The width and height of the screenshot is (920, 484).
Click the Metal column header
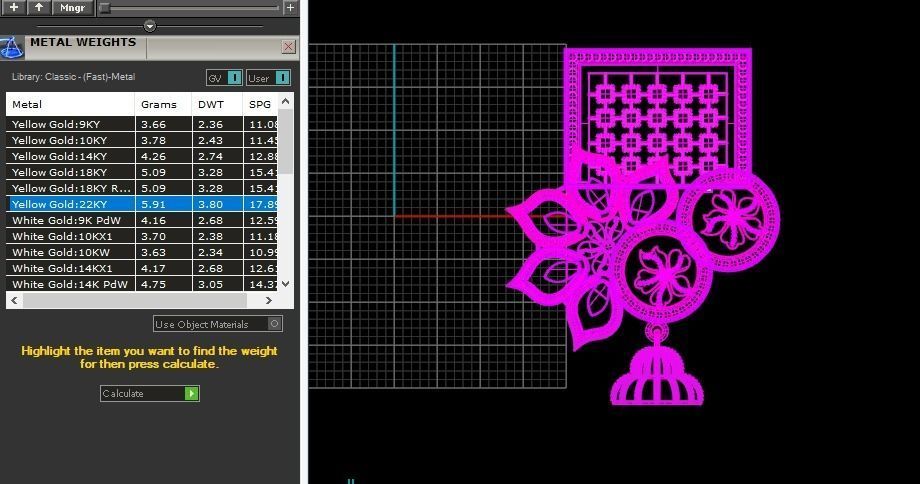[70, 104]
